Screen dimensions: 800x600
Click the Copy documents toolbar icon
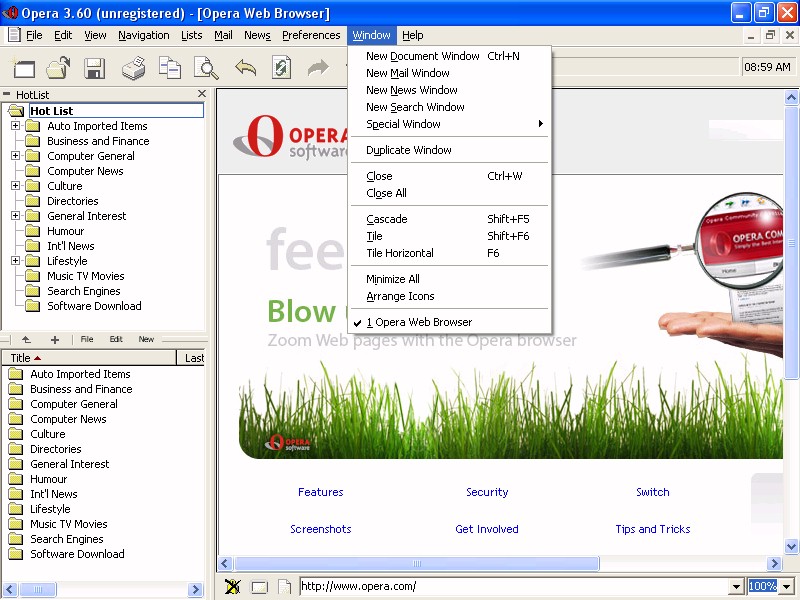click(170, 68)
